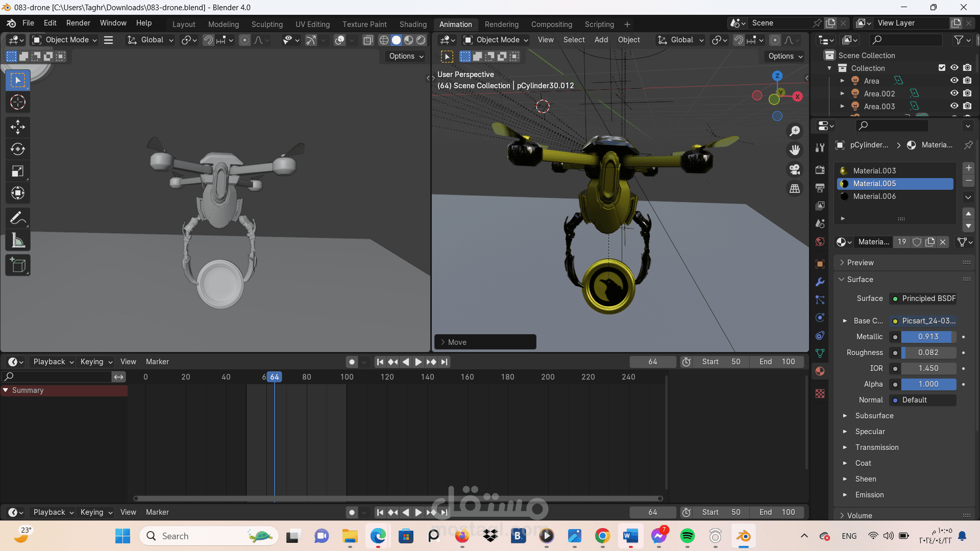Click the Add Cube tool icon
The image size is (980, 551).
pos(18,265)
